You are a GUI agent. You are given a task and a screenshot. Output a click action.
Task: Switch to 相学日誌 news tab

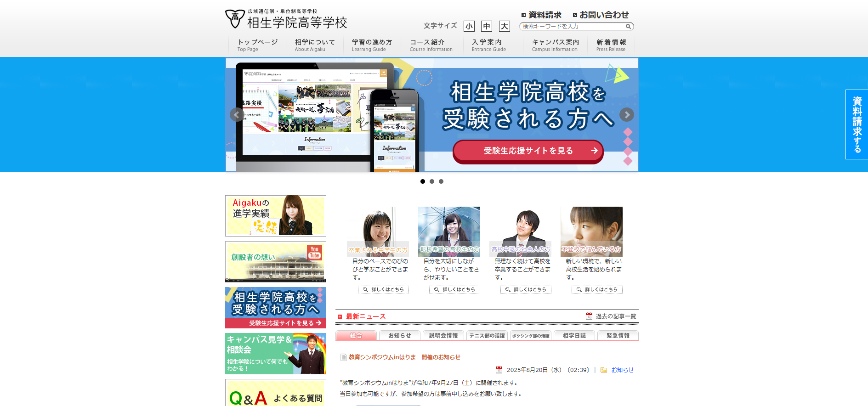pos(574,336)
